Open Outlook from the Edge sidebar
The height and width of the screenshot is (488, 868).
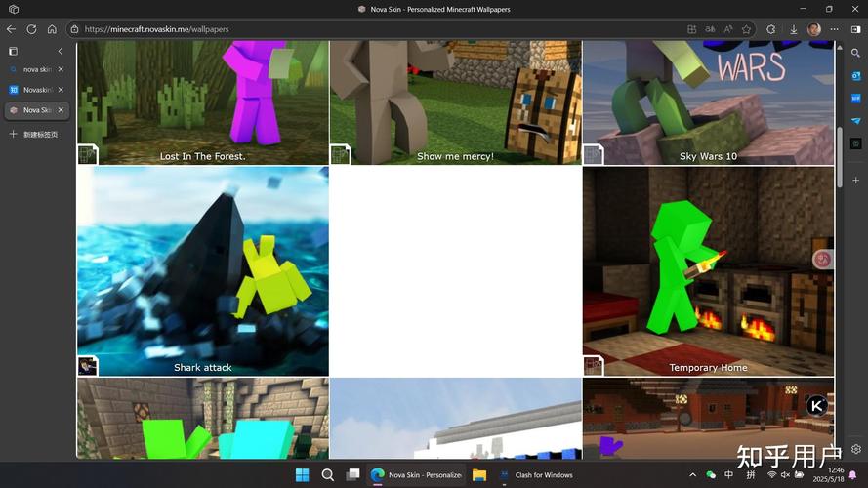[856, 76]
